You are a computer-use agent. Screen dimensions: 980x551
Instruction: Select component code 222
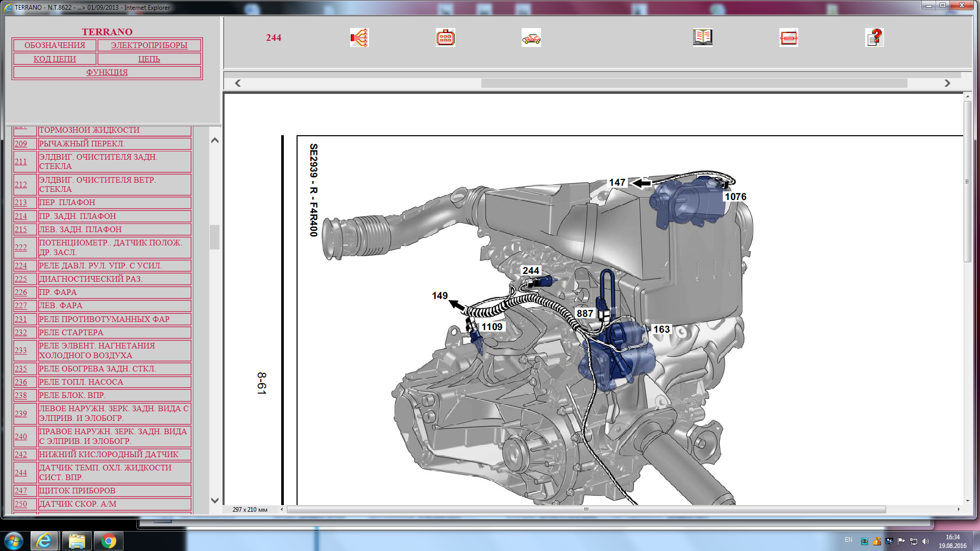(21, 247)
